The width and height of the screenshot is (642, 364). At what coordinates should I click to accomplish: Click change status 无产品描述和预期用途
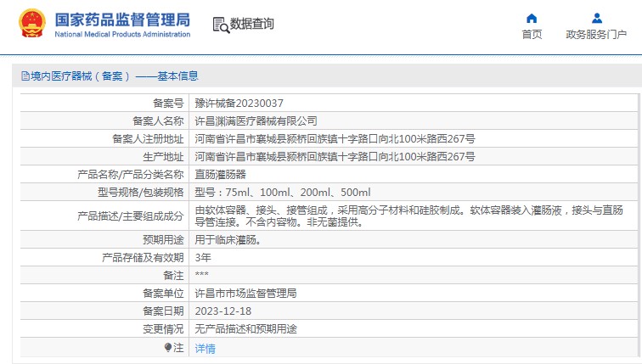coord(245,329)
